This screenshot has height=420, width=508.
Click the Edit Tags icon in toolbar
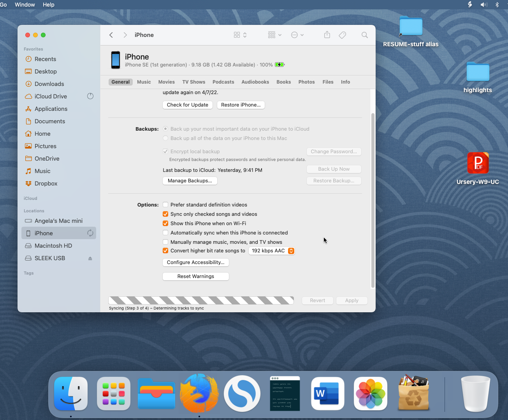343,35
